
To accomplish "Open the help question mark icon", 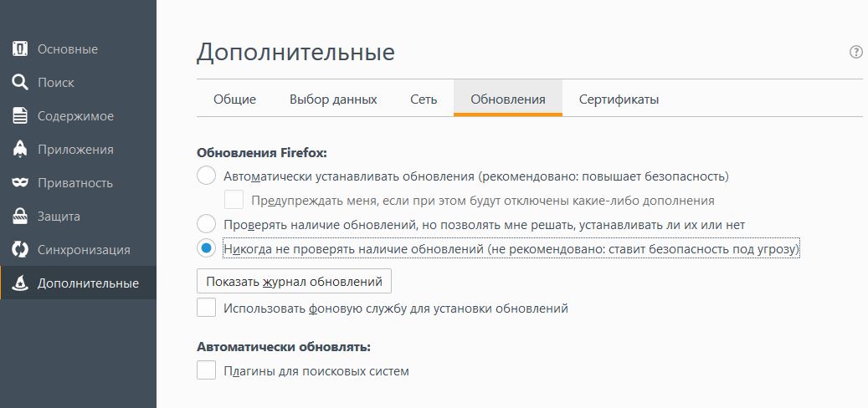I will pyautogui.click(x=855, y=52).
